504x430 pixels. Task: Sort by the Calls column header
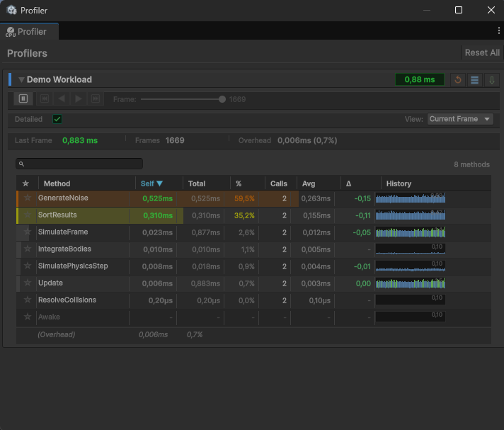tap(279, 183)
